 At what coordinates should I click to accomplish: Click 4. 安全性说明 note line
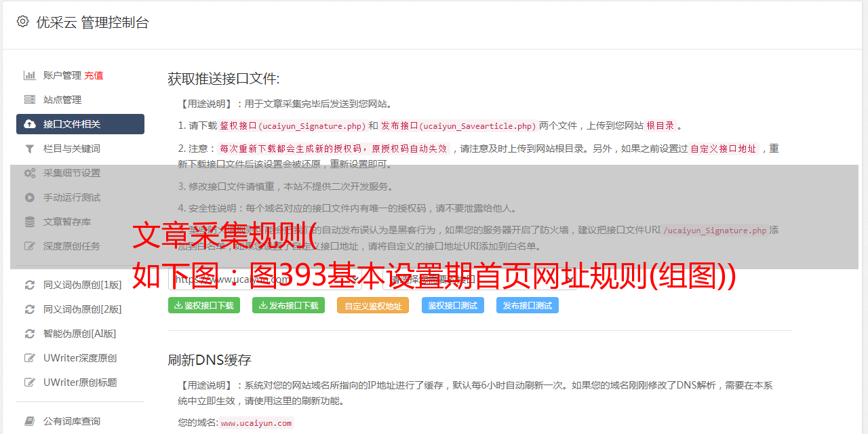pyautogui.click(x=347, y=208)
